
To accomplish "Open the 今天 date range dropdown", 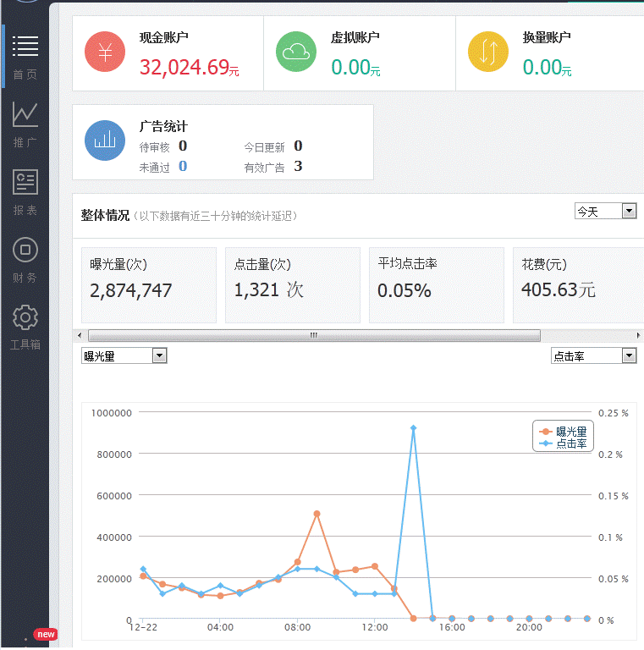I will click(x=605, y=211).
